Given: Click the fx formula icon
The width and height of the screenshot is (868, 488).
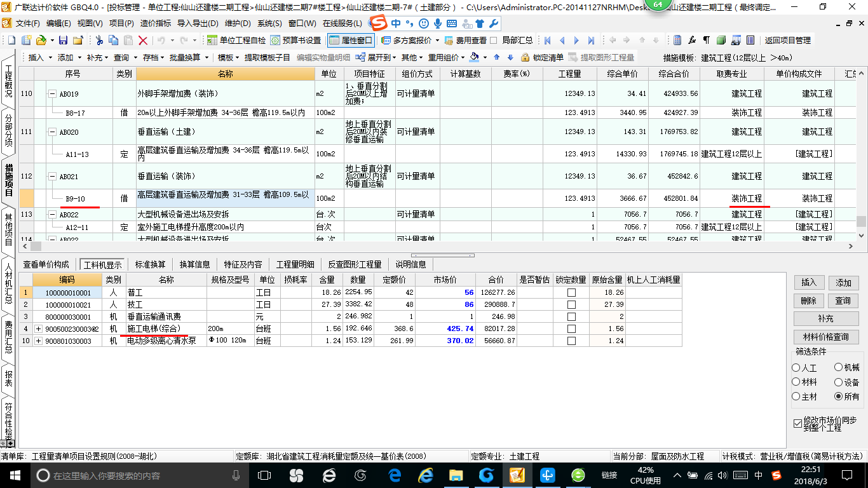Looking at the screenshot, I should tap(692, 40).
